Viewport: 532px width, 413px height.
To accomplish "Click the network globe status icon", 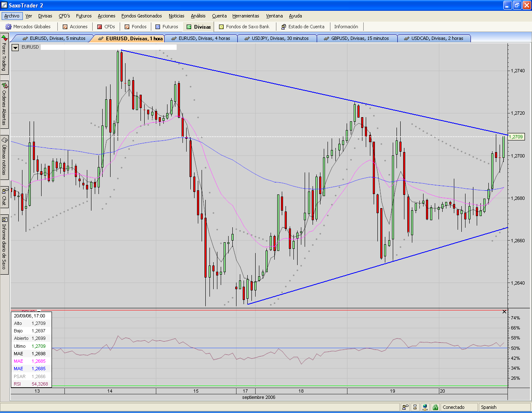I will (x=425, y=407).
